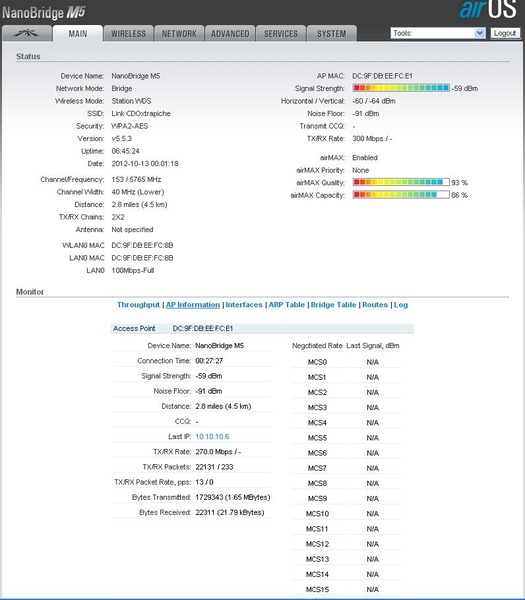Screen dimensions: 525x600
Task: Click Connection Time value 00:27:27
Action: tap(209, 361)
